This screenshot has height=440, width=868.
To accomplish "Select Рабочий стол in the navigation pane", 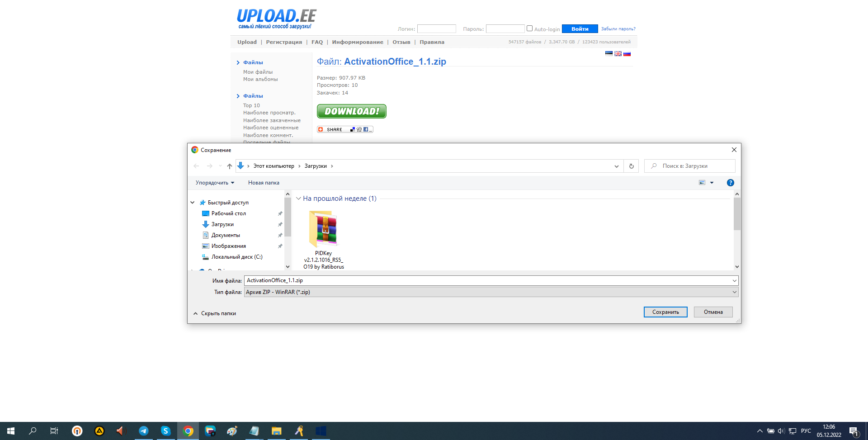I will (229, 213).
